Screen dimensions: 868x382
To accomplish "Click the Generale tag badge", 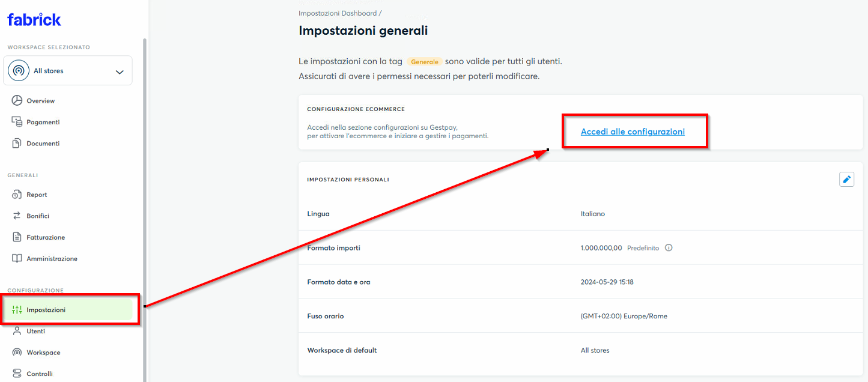I will coord(425,62).
